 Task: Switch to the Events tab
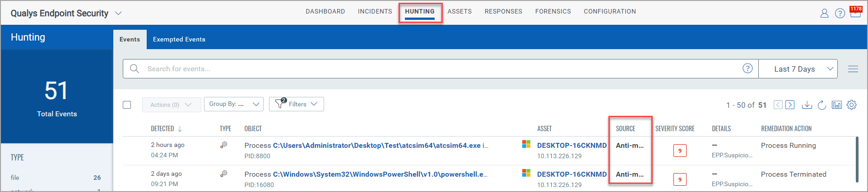(130, 39)
